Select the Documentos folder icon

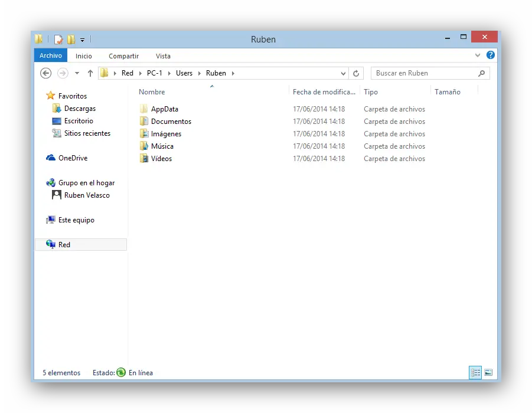tap(144, 121)
